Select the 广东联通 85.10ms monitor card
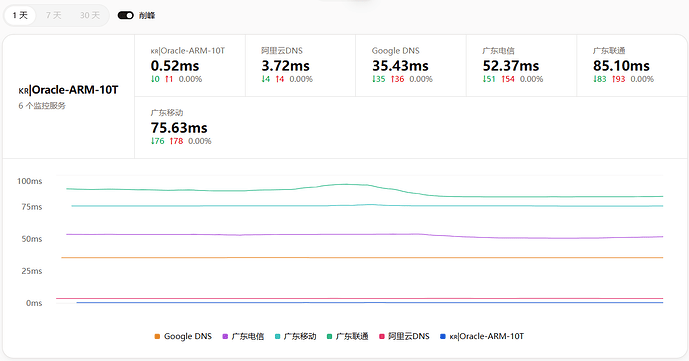The height and width of the screenshot is (361, 689). 632,65
